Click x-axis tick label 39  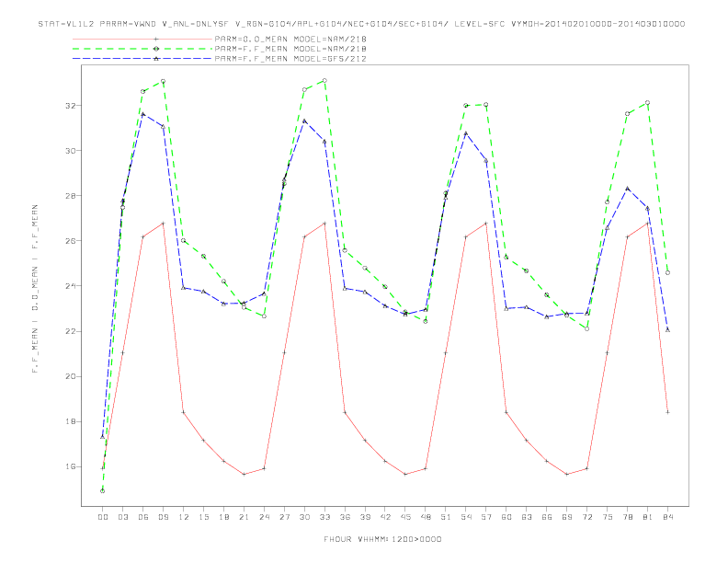click(365, 517)
